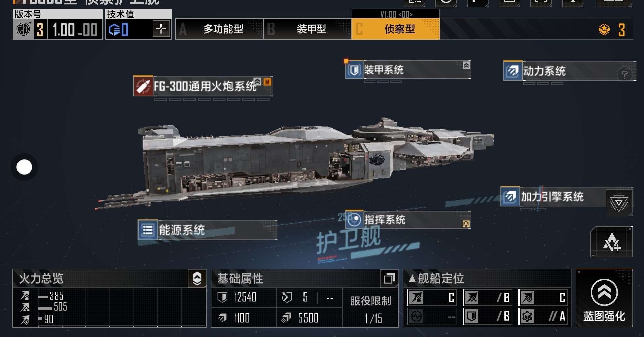This screenshot has width=644, height=337.
Task: Click the question mark on propulsion system
Action: tap(625, 74)
